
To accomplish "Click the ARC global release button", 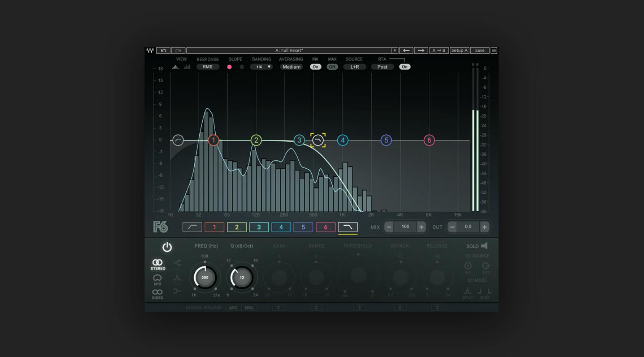I will click(x=233, y=308).
